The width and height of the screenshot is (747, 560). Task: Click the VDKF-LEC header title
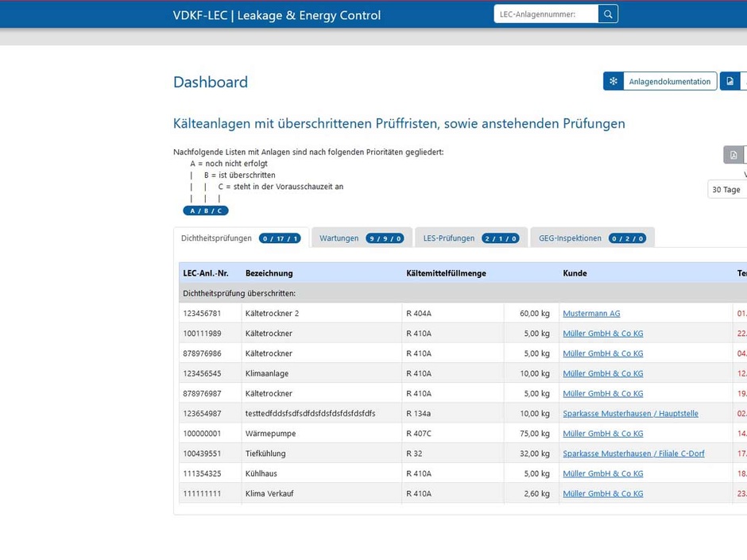click(x=277, y=15)
